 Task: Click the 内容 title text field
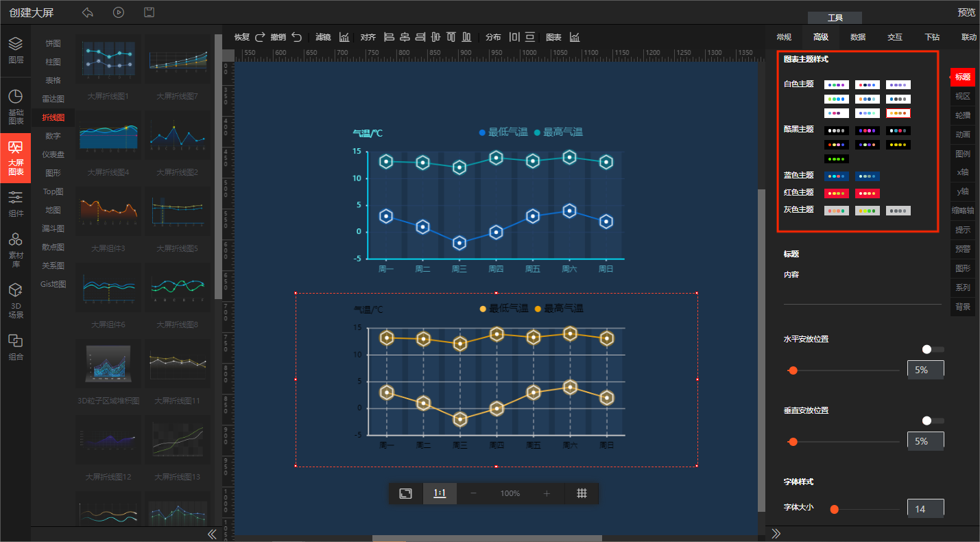click(863, 295)
